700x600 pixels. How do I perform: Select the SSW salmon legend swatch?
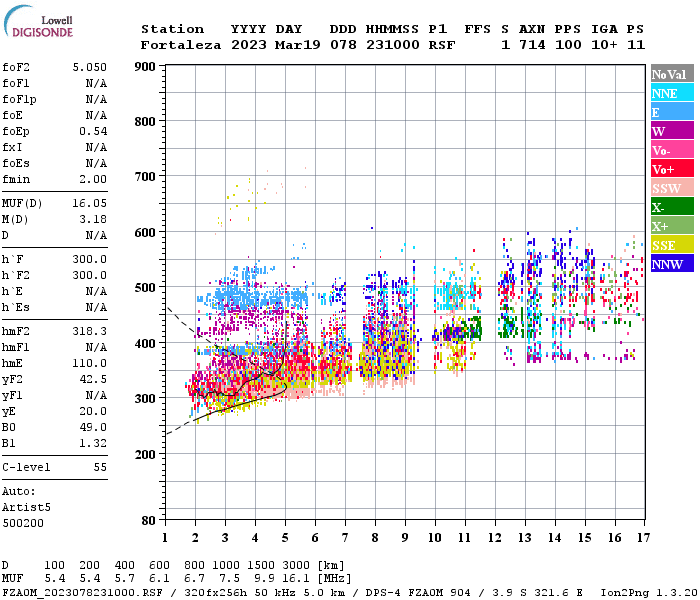(672, 188)
